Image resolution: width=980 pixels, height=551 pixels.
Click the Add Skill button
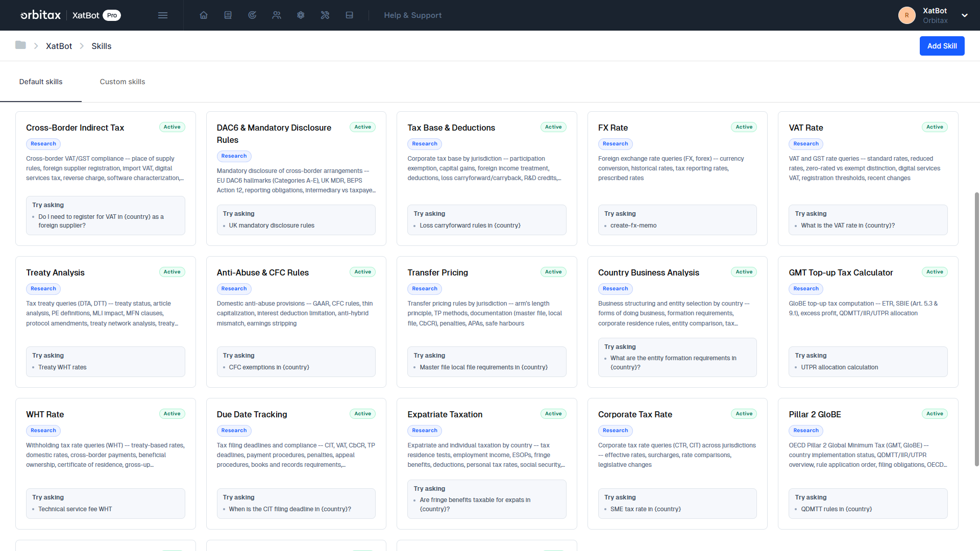point(942,46)
